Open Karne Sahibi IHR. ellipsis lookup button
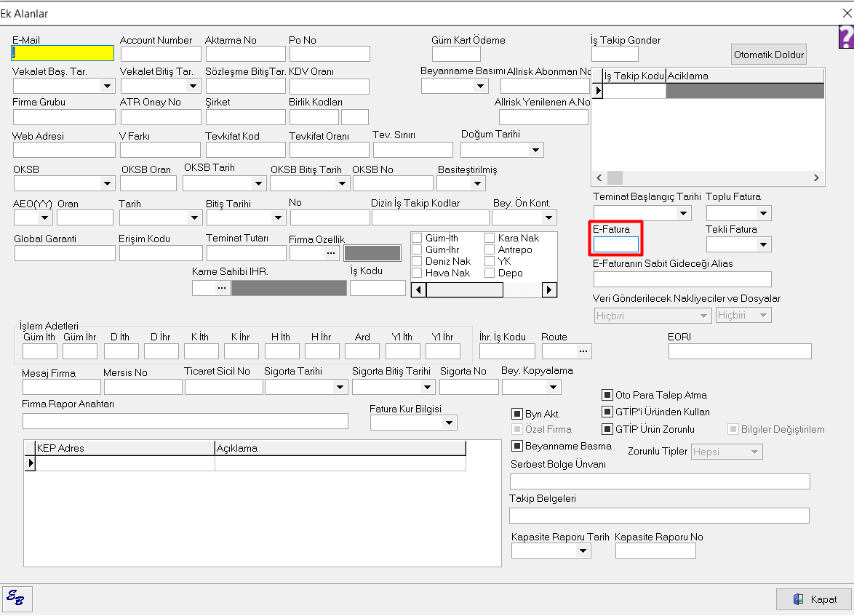This screenshot has height=616, width=854. [222, 288]
